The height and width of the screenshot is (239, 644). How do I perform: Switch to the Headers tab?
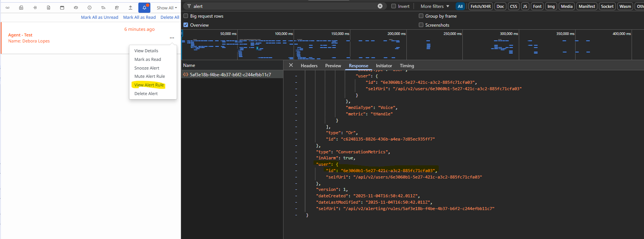pos(309,66)
